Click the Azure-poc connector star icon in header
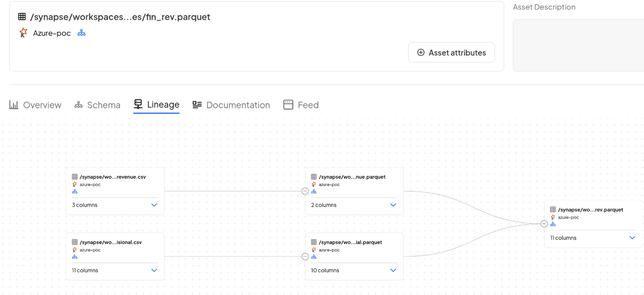 [23, 33]
